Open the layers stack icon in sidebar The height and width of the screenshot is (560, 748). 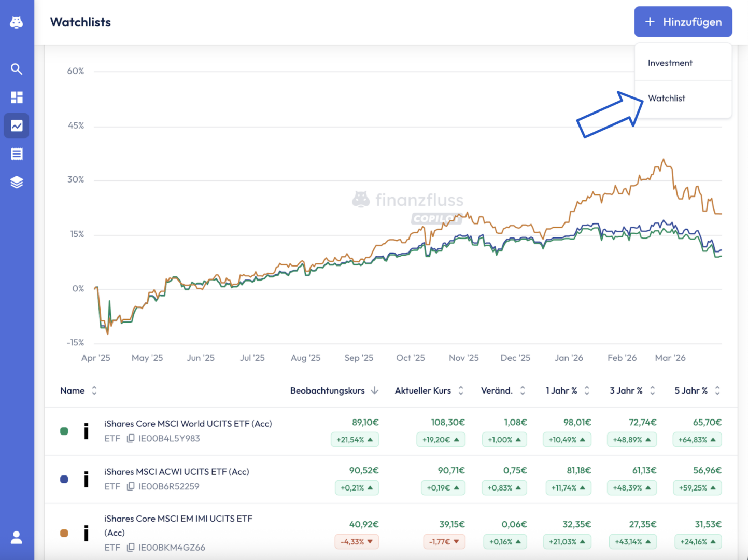pyautogui.click(x=17, y=183)
